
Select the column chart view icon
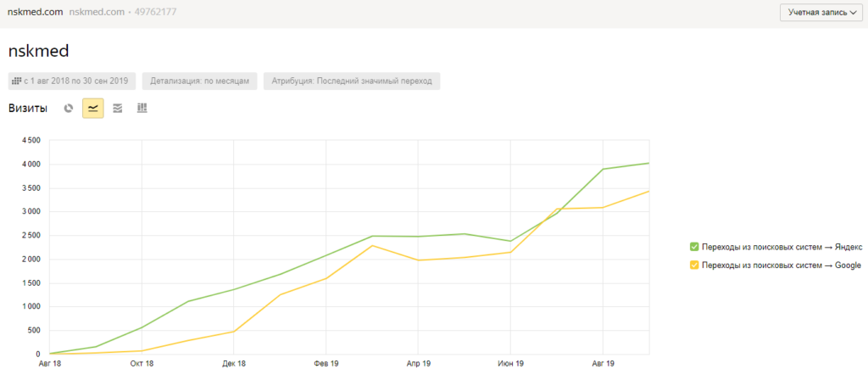pyautogui.click(x=142, y=108)
